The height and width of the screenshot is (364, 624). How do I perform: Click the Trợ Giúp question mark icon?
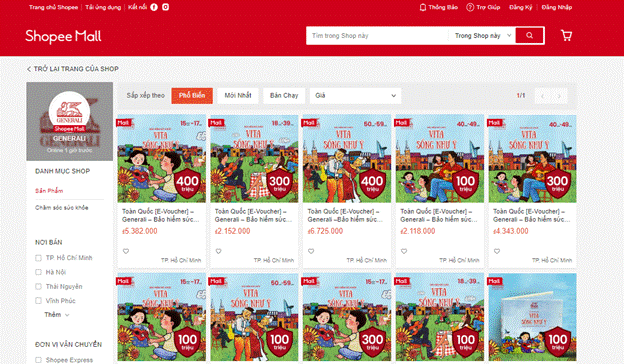470,7
